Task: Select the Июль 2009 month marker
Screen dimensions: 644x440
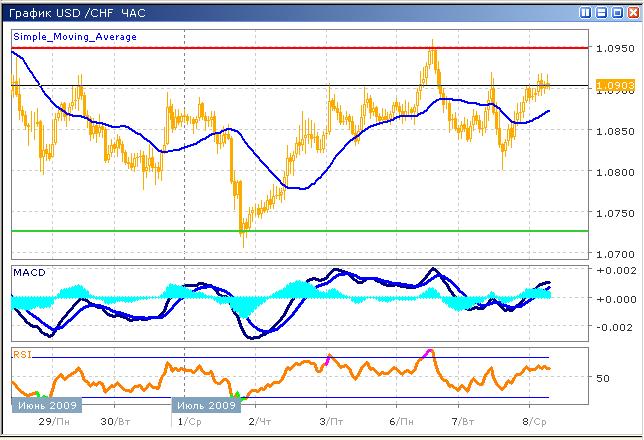Action: click(x=206, y=405)
